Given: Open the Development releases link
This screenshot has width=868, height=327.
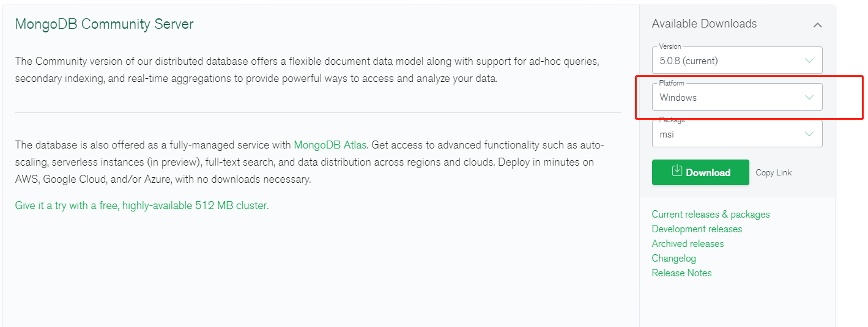Looking at the screenshot, I should [697, 229].
